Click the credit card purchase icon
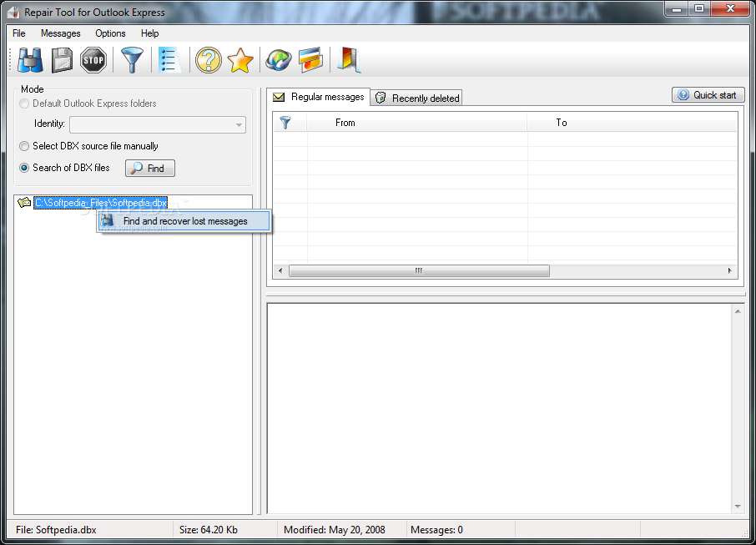The height and width of the screenshot is (545, 756). [x=310, y=60]
